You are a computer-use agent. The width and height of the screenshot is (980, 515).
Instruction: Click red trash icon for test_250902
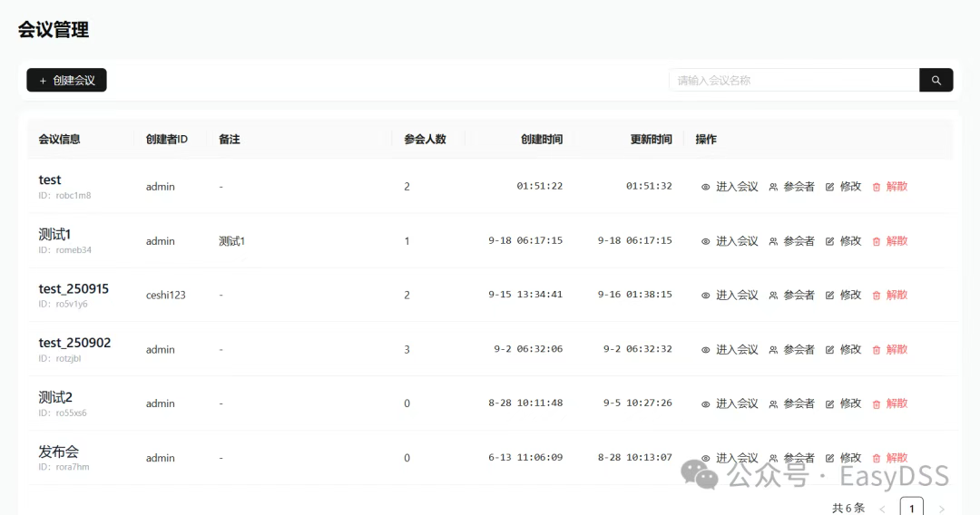point(877,350)
